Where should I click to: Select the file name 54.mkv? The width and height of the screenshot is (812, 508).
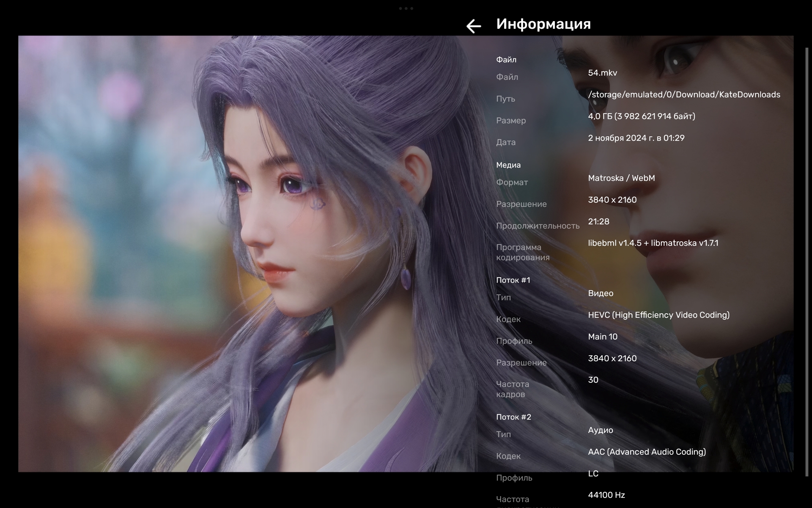pos(602,73)
